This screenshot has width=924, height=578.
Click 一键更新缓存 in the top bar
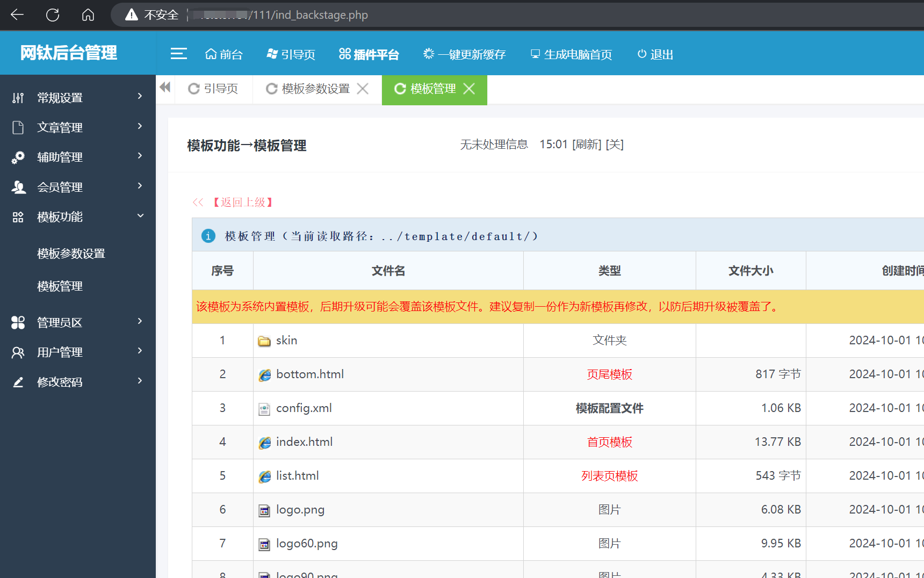coord(464,54)
